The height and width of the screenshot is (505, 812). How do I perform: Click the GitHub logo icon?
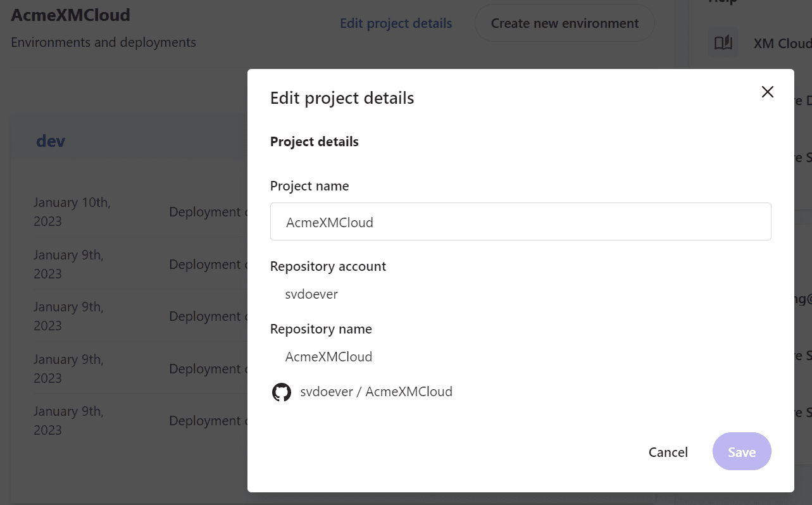coord(281,392)
